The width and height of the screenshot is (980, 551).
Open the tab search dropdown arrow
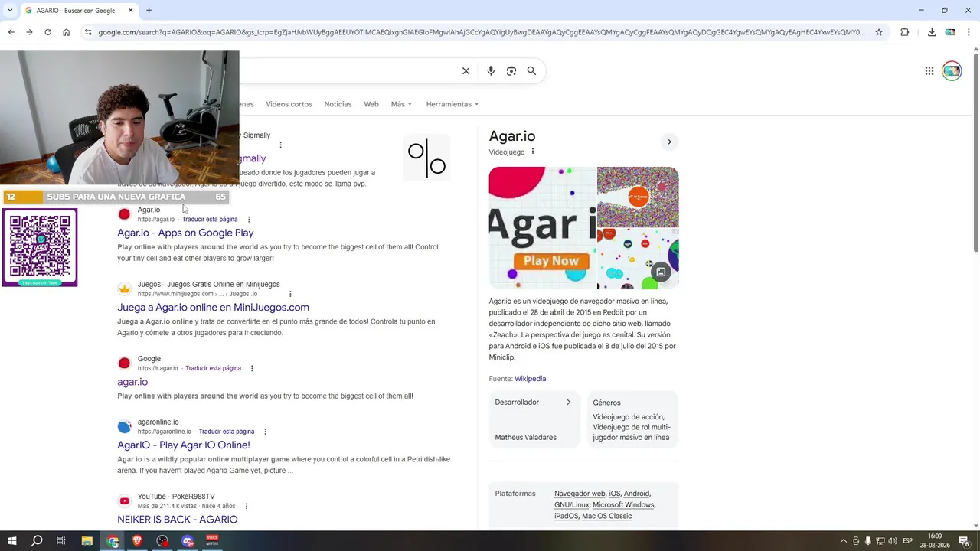coord(10,11)
